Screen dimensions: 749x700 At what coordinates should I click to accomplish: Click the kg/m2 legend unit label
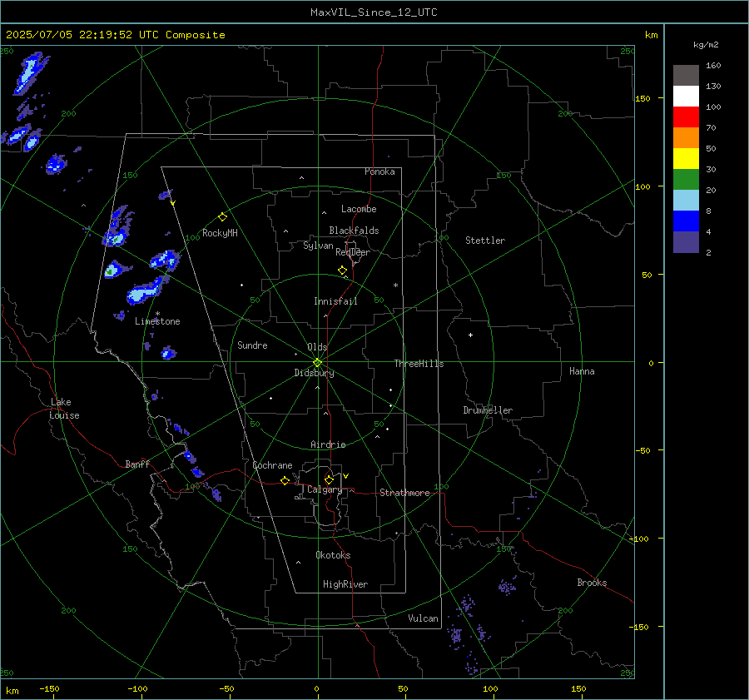pos(706,45)
